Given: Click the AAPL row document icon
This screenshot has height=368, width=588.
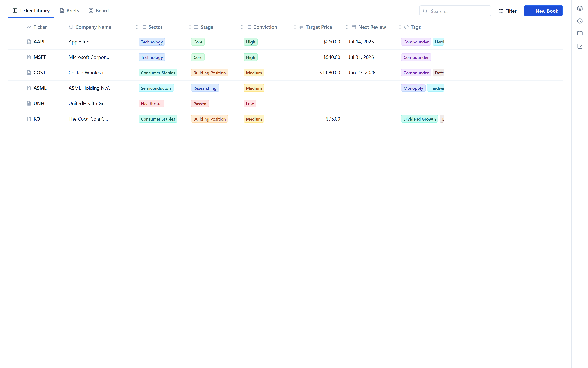Looking at the screenshot, I should (x=29, y=42).
